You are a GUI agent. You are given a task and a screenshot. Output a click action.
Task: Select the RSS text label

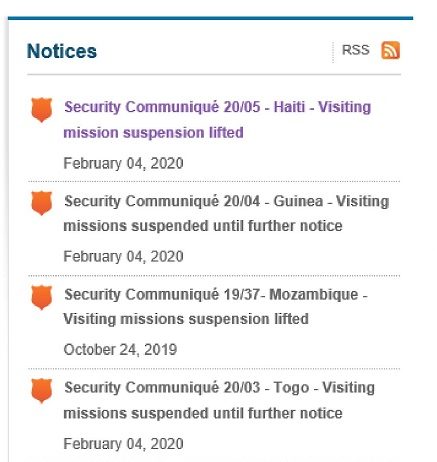click(x=356, y=50)
